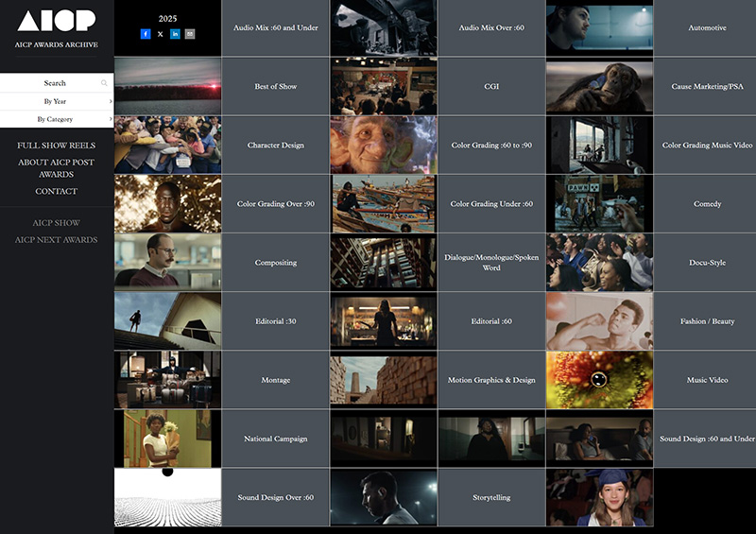Open the Compositing category tile
Screen dimensions: 756x534
click(x=276, y=263)
